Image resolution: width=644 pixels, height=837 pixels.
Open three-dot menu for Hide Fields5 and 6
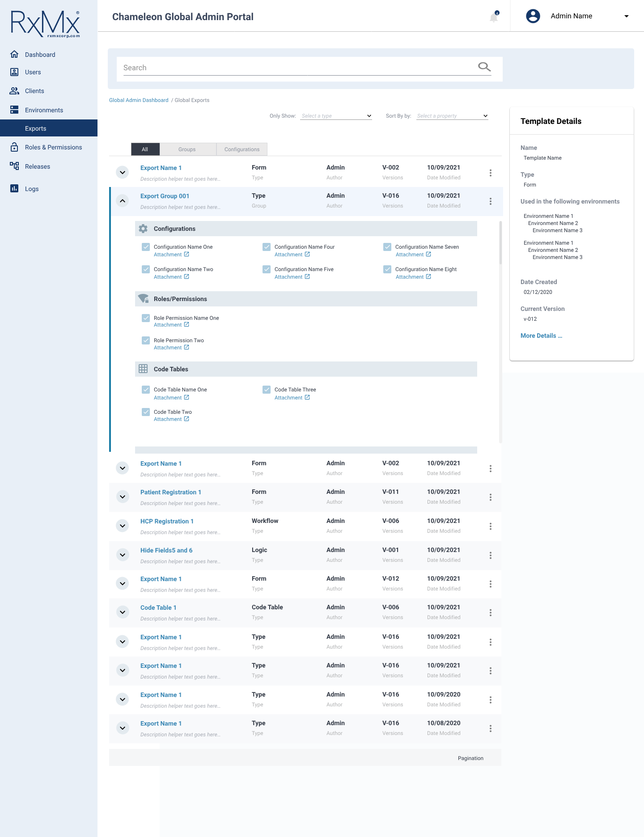pyautogui.click(x=491, y=556)
